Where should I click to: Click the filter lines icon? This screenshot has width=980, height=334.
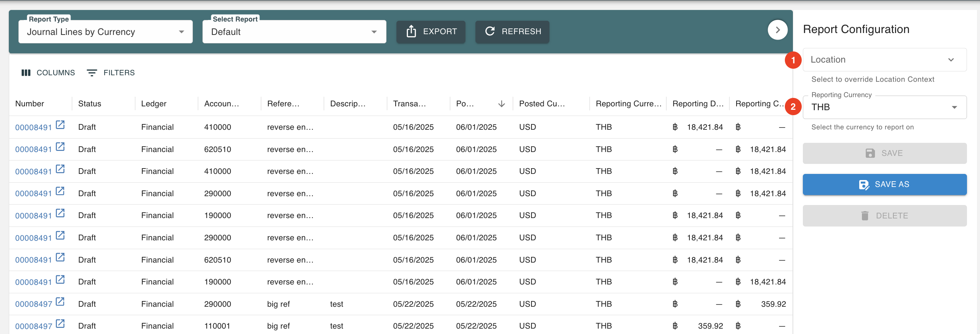[x=92, y=73]
